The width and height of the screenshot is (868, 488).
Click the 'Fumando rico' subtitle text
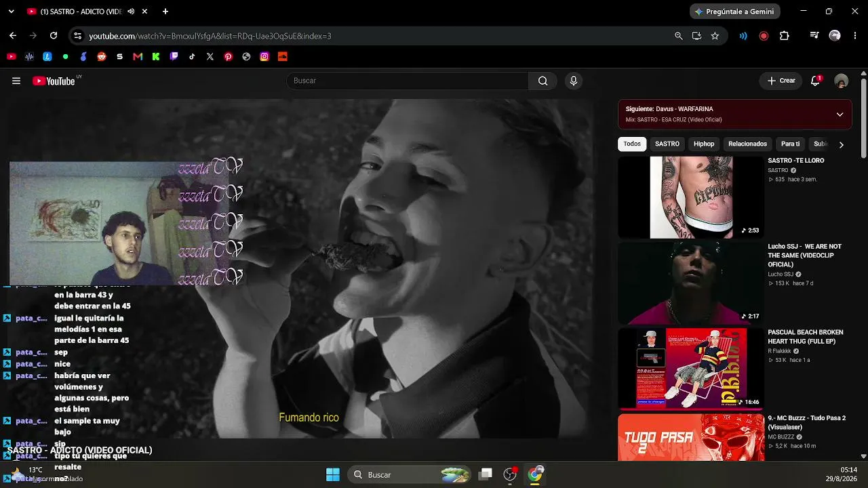(x=309, y=418)
